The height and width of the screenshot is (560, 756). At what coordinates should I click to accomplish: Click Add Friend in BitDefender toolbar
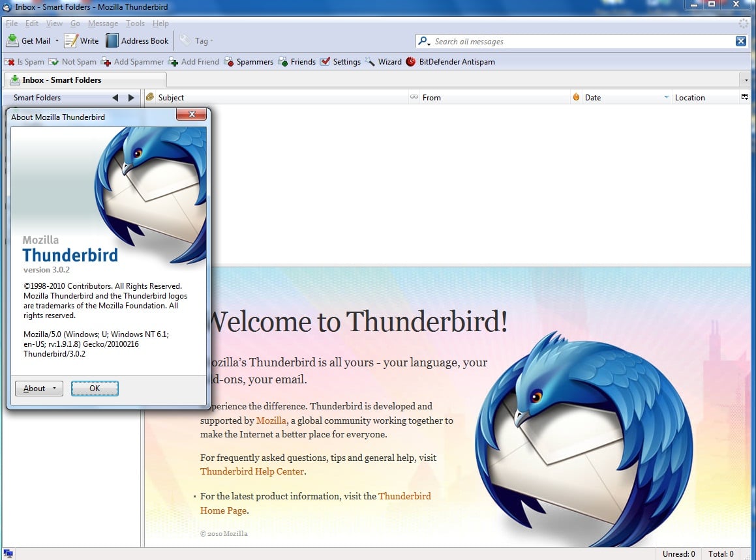(194, 62)
